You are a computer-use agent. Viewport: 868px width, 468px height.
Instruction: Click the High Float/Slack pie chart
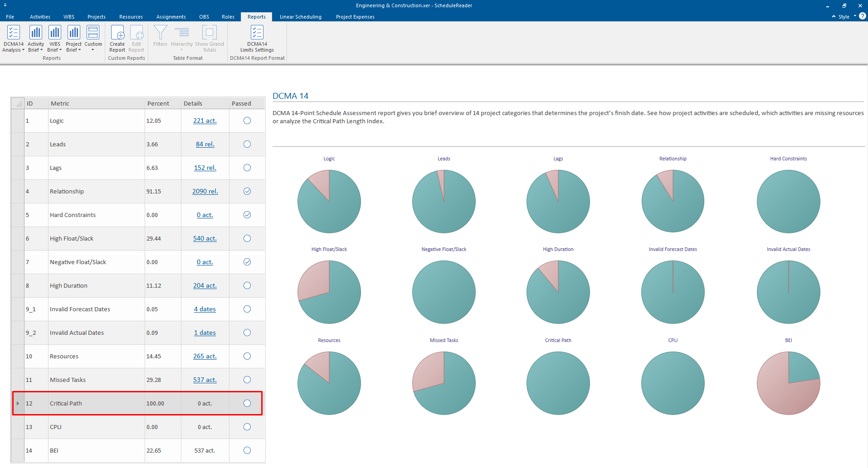point(329,292)
